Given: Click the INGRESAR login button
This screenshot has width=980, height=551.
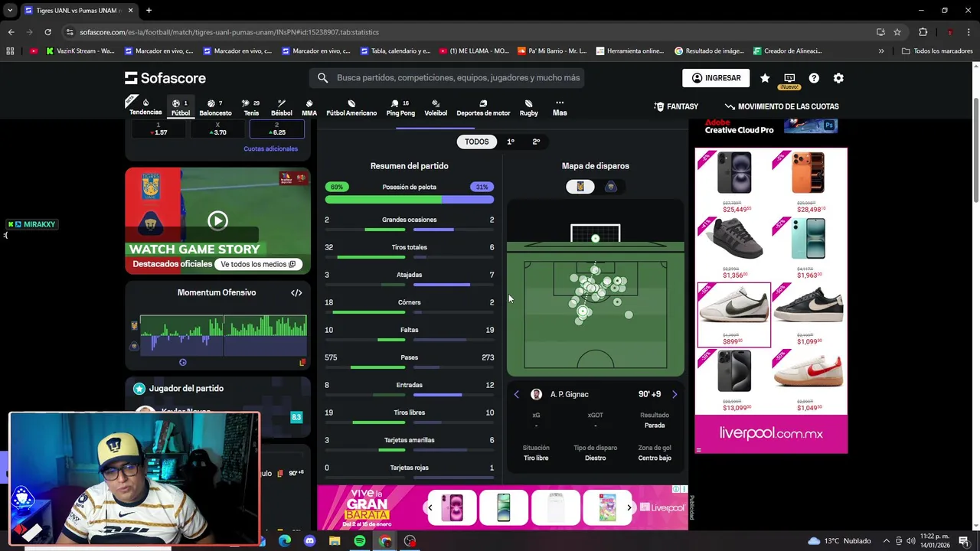Looking at the screenshot, I should click(716, 78).
